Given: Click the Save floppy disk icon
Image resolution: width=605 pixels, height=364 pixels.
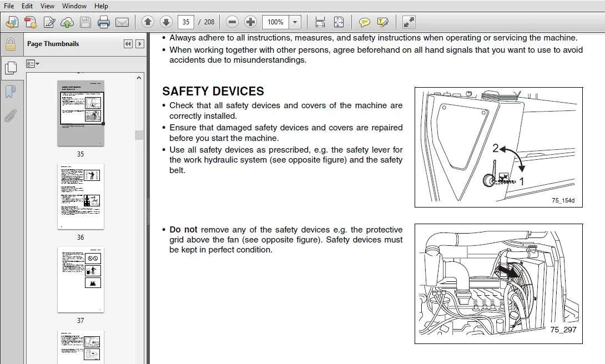Looking at the screenshot, I should pos(85,22).
